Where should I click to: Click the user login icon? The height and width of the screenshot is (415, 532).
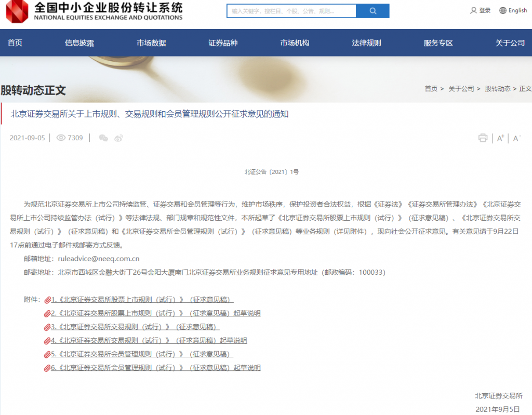(x=473, y=10)
